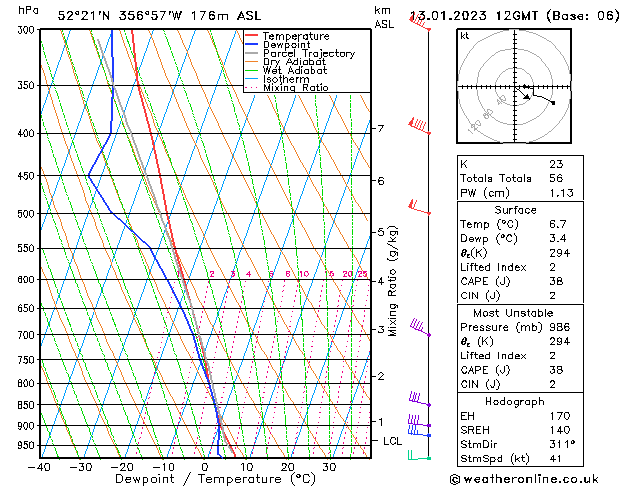Click the Surface Temp value "6.7"
The height and width of the screenshot is (486, 629).
tap(558, 224)
